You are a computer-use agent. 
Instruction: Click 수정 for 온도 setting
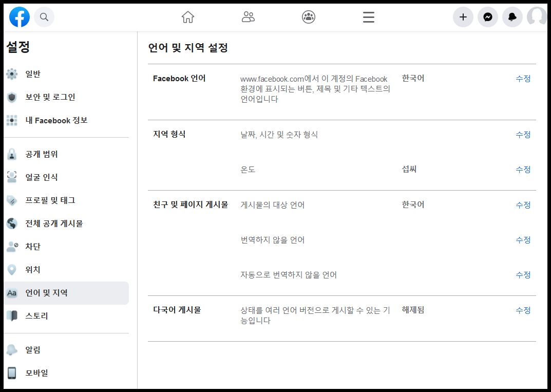coord(523,170)
